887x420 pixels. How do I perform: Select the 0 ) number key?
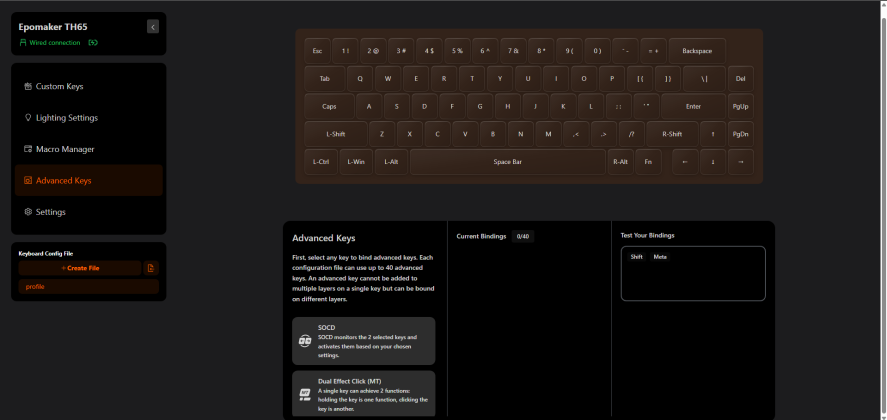click(597, 51)
